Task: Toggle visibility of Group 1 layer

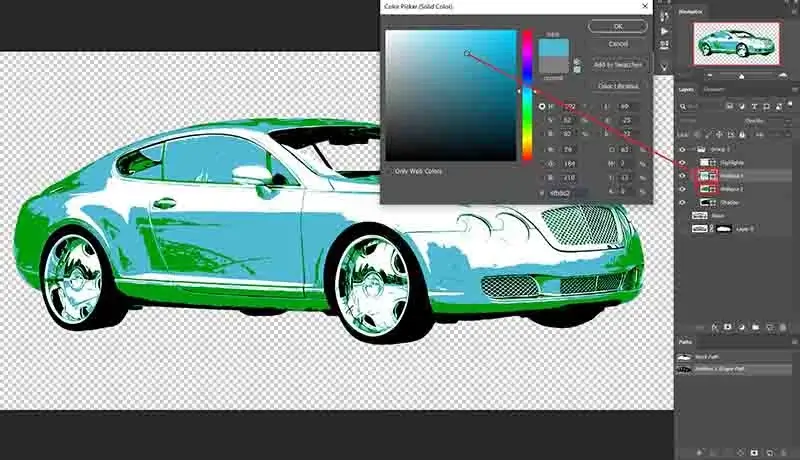Action: (682, 150)
